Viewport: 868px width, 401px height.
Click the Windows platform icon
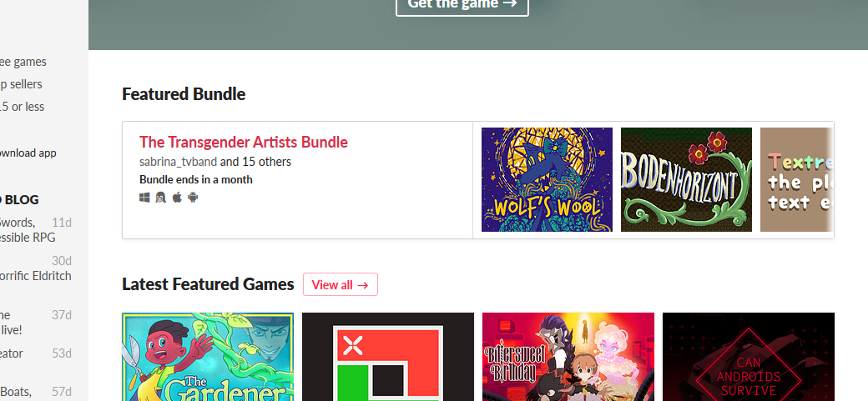pos(144,198)
